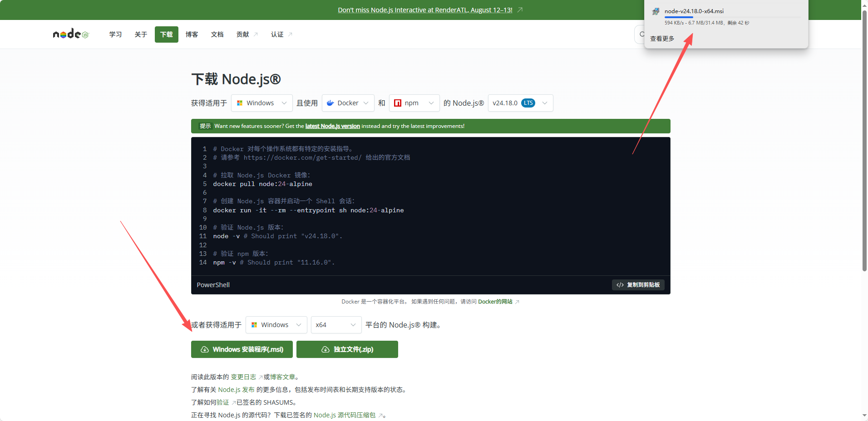Open the 关于 navigation item
This screenshot has height=421, width=868.
(141, 34)
